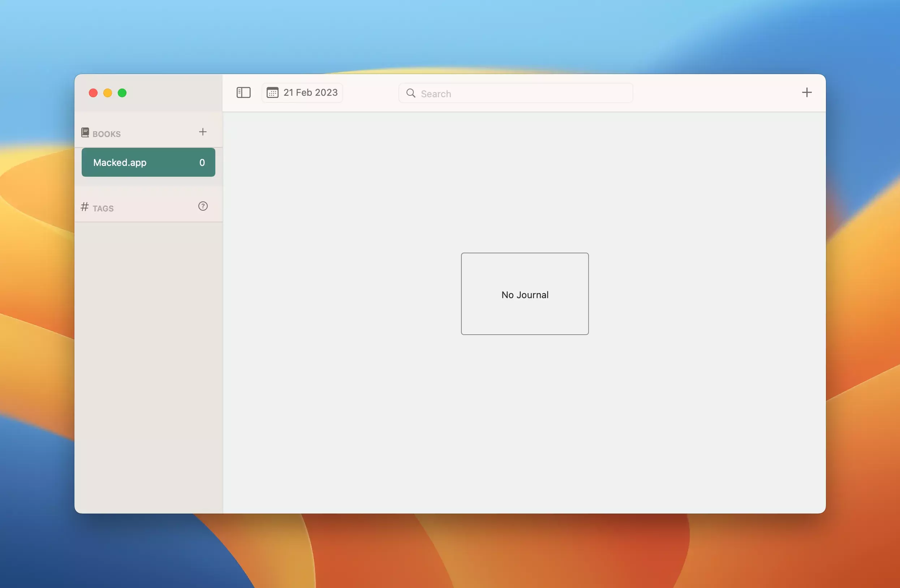The height and width of the screenshot is (588, 900).
Task: Add a new book with plus button
Action: click(x=203, y=132)
